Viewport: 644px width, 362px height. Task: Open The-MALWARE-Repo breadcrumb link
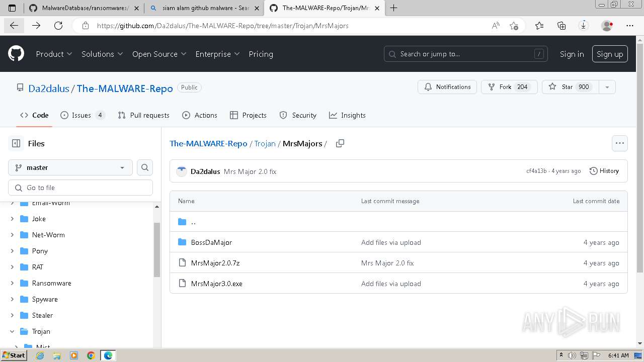click(208, 143)
